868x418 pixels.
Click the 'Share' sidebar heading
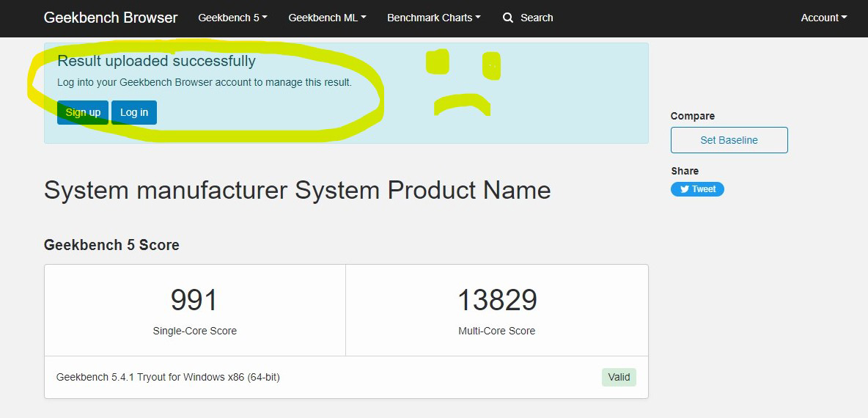[x=685, y=171]
